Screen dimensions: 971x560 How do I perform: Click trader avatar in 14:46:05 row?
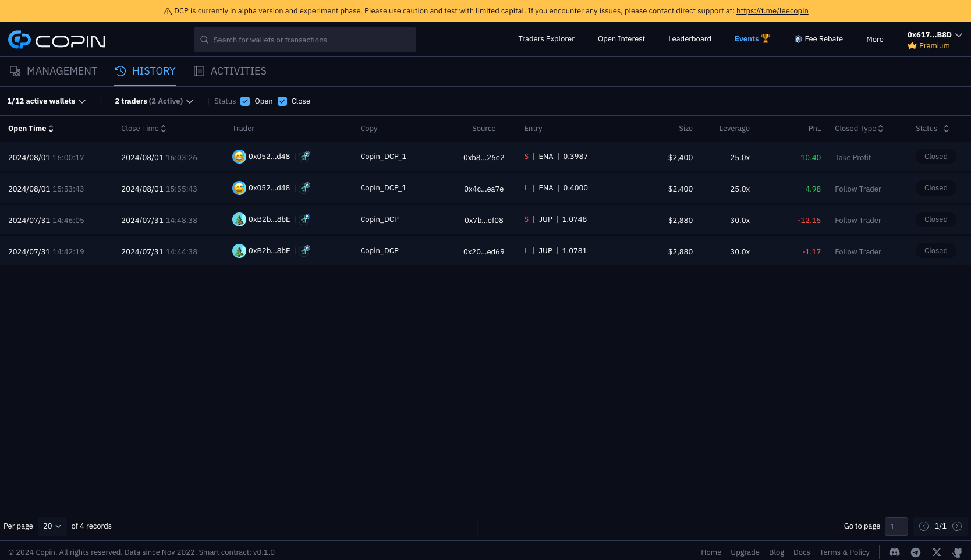(239, 219)
